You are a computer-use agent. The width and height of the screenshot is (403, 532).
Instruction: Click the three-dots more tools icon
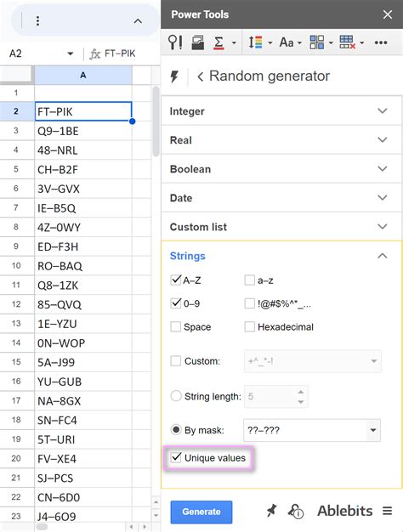381,42
